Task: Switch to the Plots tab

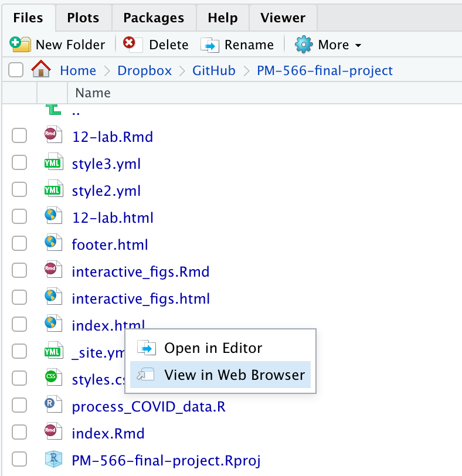Action: click(83, 18)
